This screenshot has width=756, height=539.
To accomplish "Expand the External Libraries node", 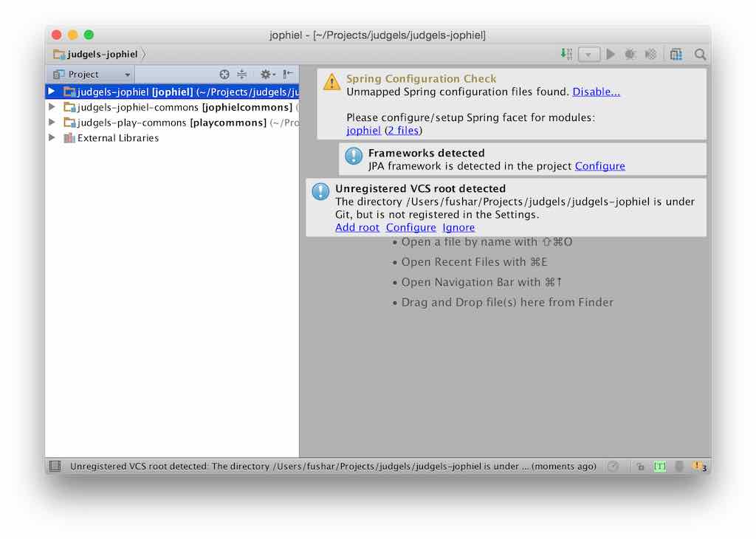I will 52,137.
